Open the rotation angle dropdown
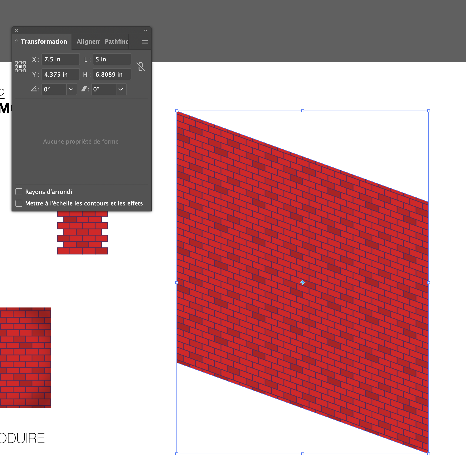466x476 pixels. pos(71,89)
